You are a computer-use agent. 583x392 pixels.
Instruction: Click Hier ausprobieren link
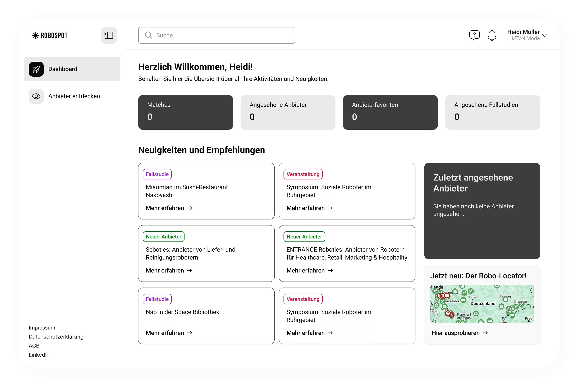[x=460, y=333]
